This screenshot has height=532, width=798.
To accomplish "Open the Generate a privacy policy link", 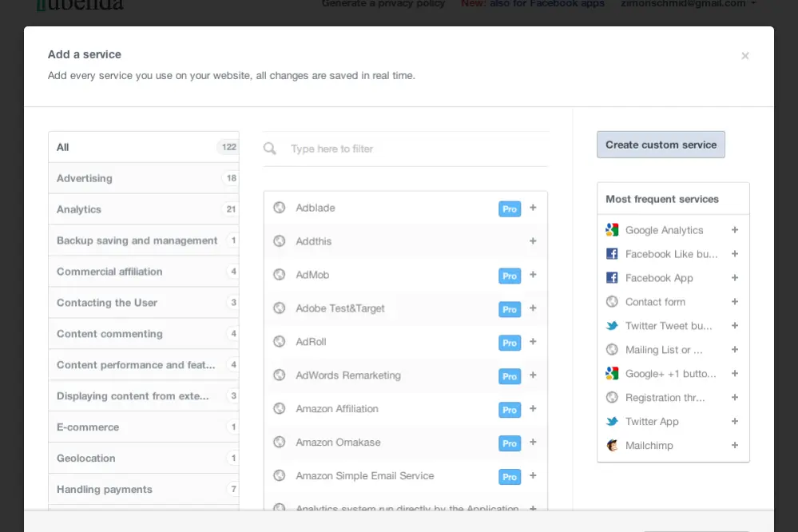I will [383, 4].
